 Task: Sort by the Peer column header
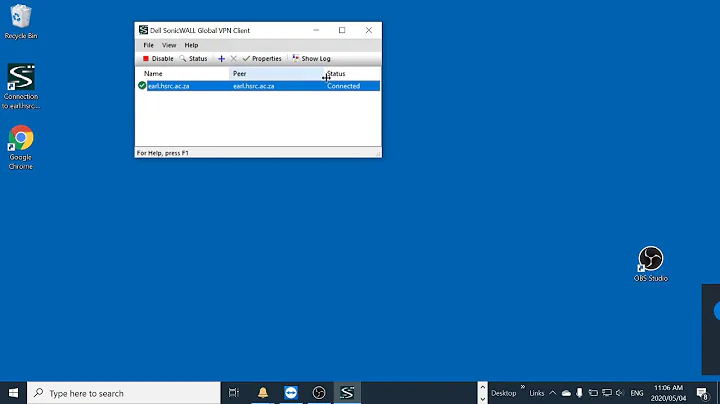point(276,73)
